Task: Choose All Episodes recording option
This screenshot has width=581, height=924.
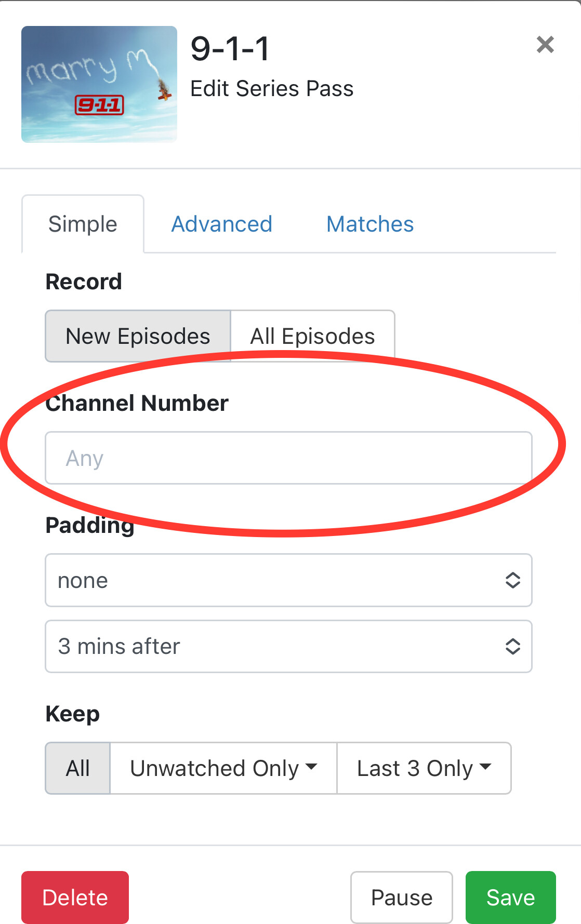Action: click(312, 336)
